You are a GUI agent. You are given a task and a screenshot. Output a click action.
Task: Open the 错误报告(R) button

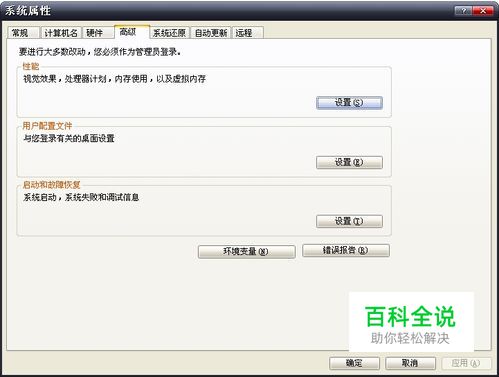[346, 250]
